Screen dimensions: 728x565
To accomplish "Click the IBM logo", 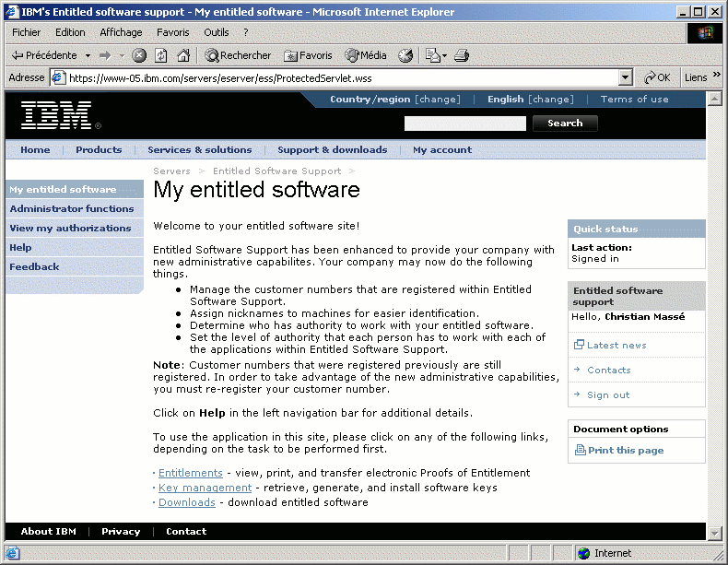I will point(56,115).
